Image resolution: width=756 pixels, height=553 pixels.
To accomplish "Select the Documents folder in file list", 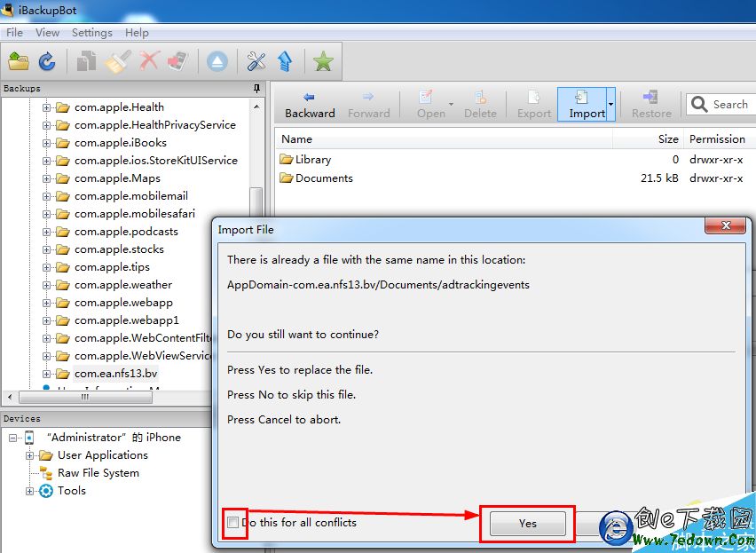I will click(316, 178).
